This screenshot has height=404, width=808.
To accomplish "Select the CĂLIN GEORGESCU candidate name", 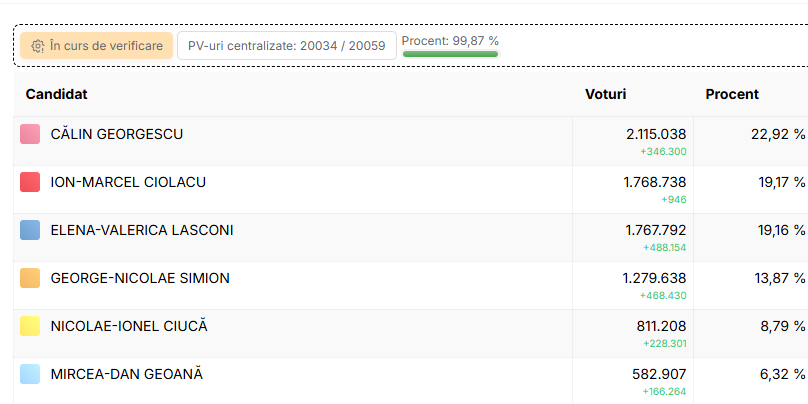I will pos(116,134).
